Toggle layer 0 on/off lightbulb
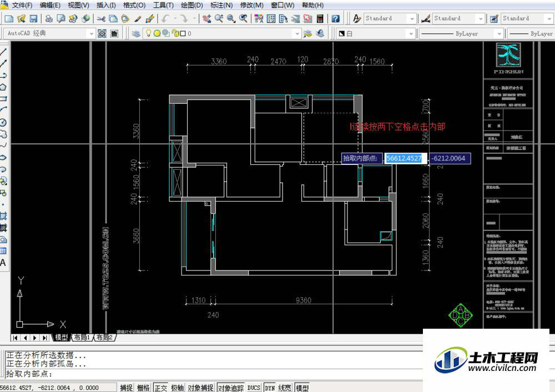The height and width of the screenshot is (392, 555). coord(148,33)
